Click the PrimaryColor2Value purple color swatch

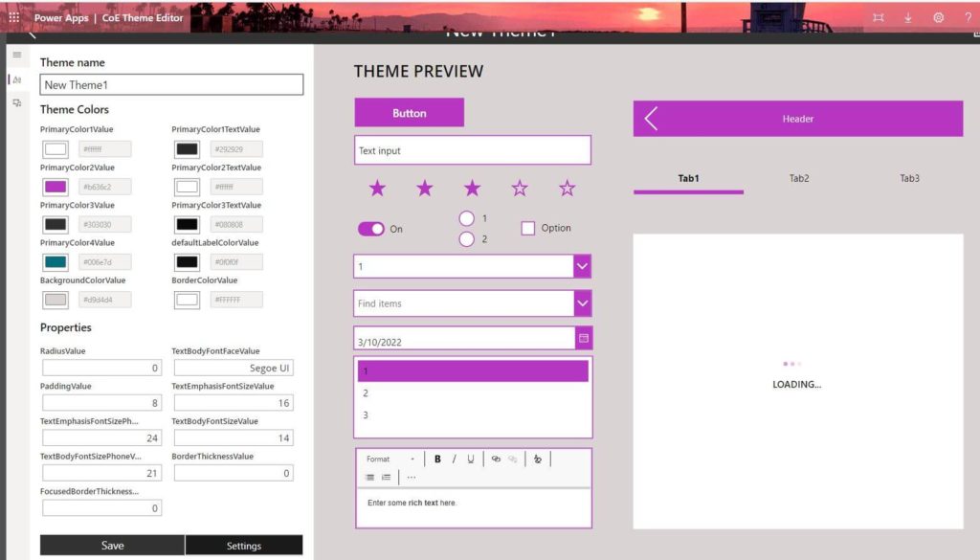point(56,187)
